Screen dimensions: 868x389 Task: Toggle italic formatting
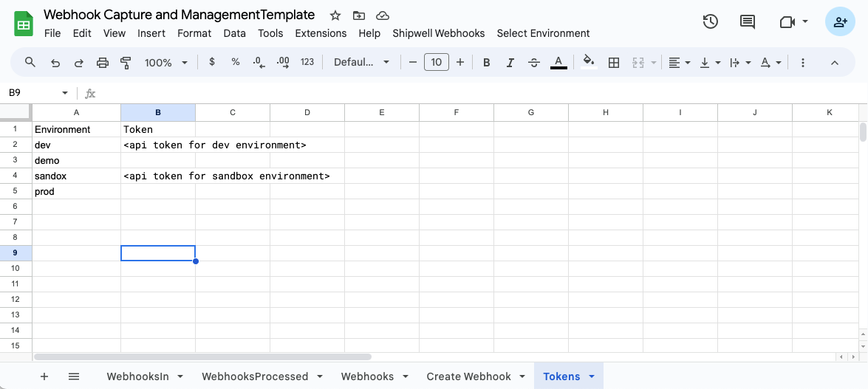click(510, 63)
